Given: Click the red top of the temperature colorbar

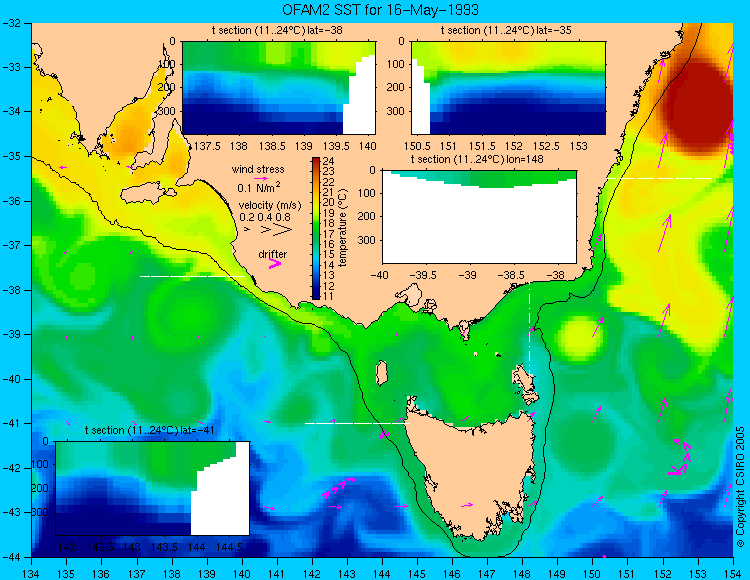Looking at the screenshot, I should [316, 162].
